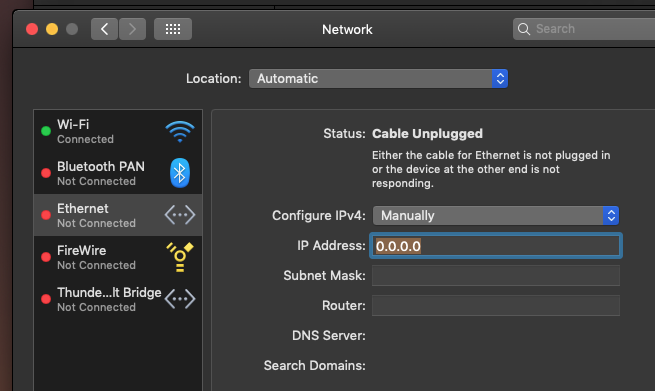Click the Cable Unplugged status text

427,134
